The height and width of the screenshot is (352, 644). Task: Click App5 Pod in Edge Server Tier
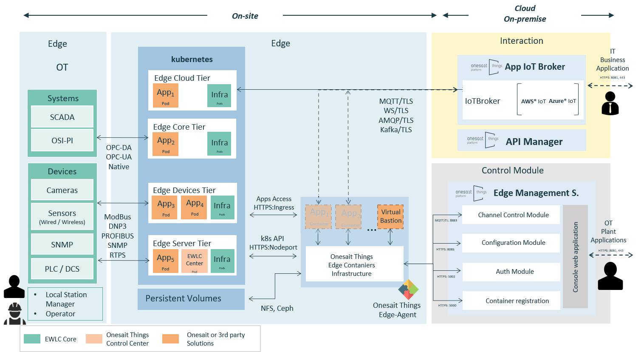166,261
